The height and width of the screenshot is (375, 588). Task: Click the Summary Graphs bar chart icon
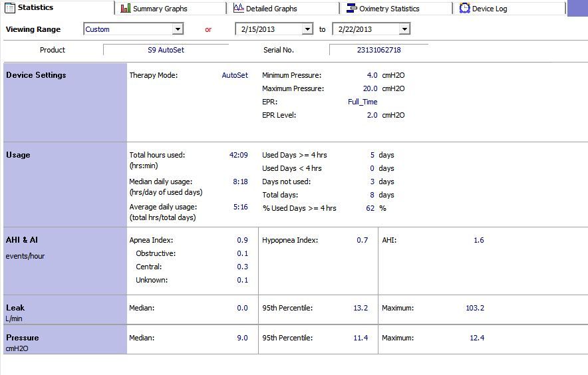[126, 8]
